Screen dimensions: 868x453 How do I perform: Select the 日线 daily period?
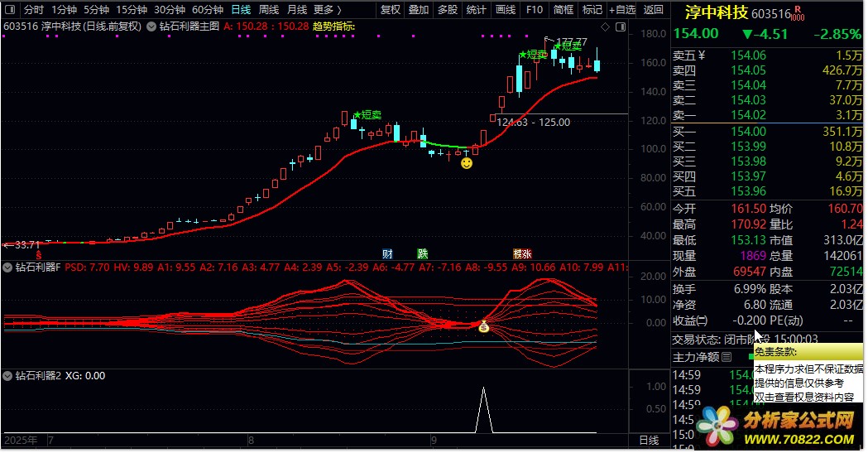(x=241, y=9)
